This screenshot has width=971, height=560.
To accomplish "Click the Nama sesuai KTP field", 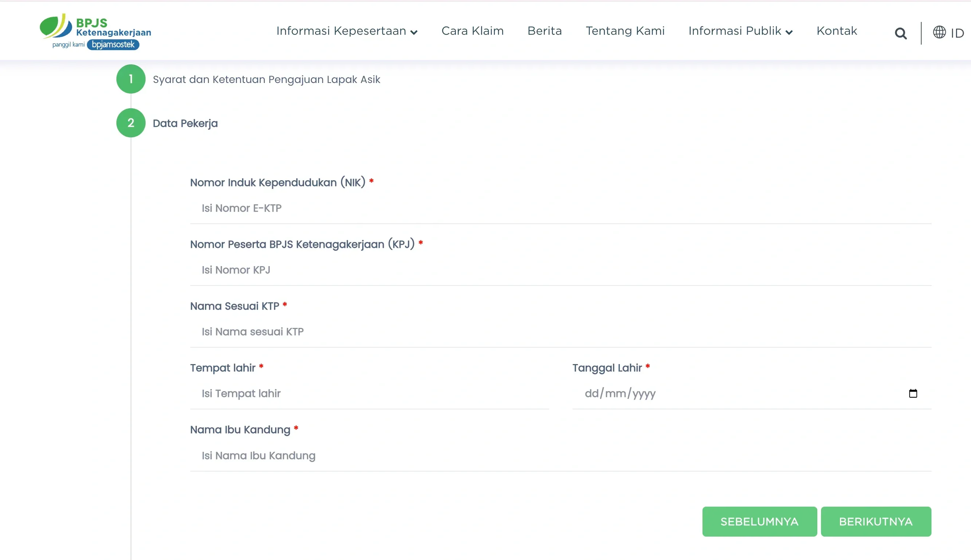I will click(560, 332).
